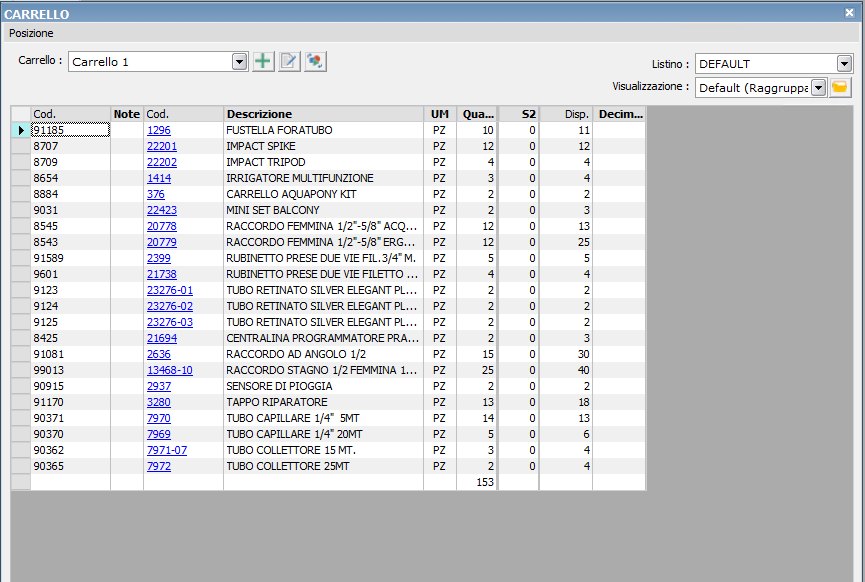Open product link 7970
Screen dimensions: 865x582
159,418
